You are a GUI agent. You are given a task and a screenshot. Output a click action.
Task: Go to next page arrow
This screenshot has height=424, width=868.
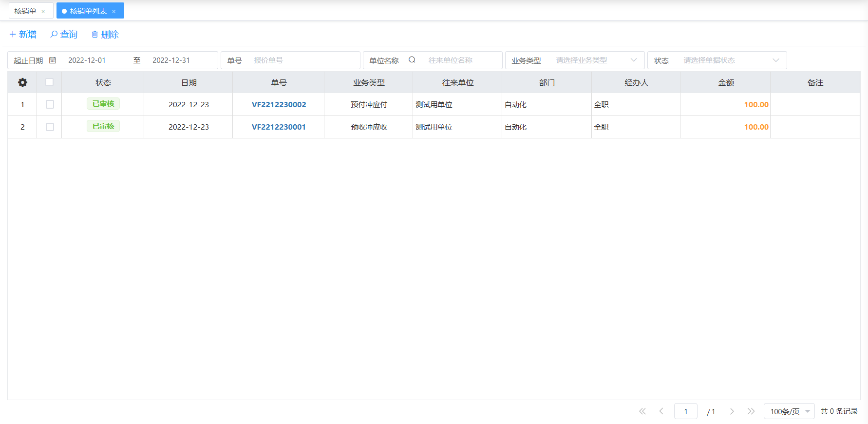click(732, 411)
